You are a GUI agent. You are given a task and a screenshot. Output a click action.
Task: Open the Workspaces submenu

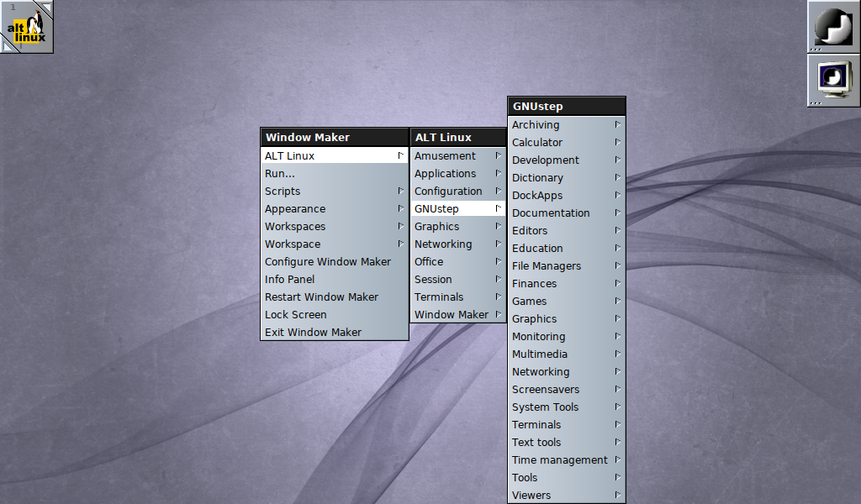pos(335,226)
